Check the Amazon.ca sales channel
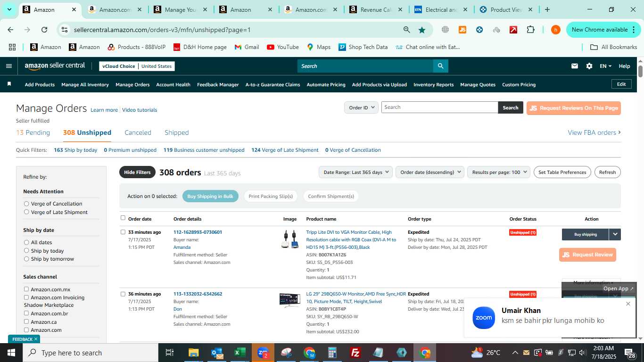 [26, 321]
